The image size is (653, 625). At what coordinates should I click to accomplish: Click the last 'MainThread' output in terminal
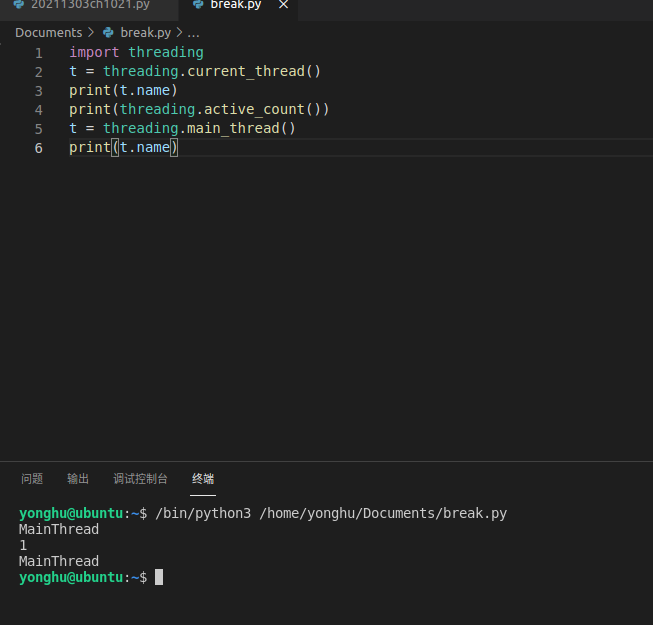tap(59, 561)
